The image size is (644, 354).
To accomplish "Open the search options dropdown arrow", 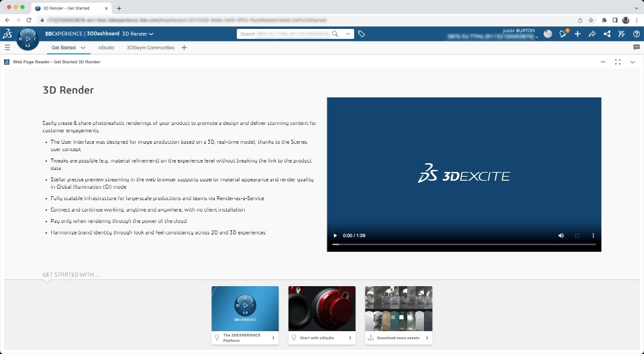I will point(348,34).
